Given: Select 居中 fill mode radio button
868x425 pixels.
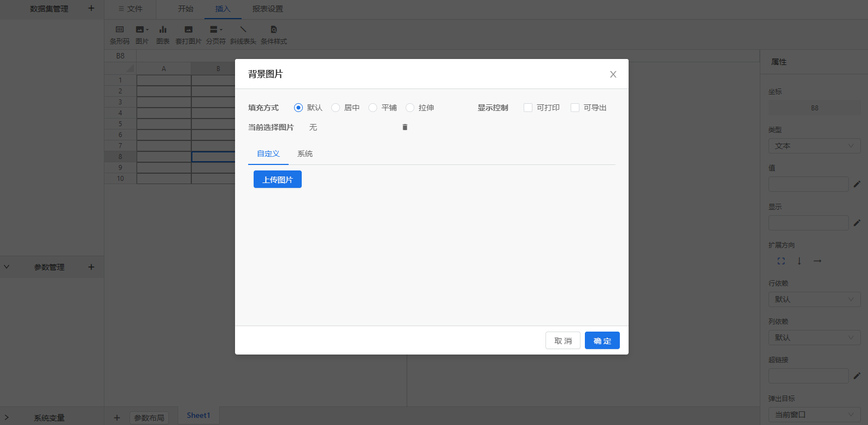Looking at the screenshot, I should pyautogui.click(x=336, y=108).
